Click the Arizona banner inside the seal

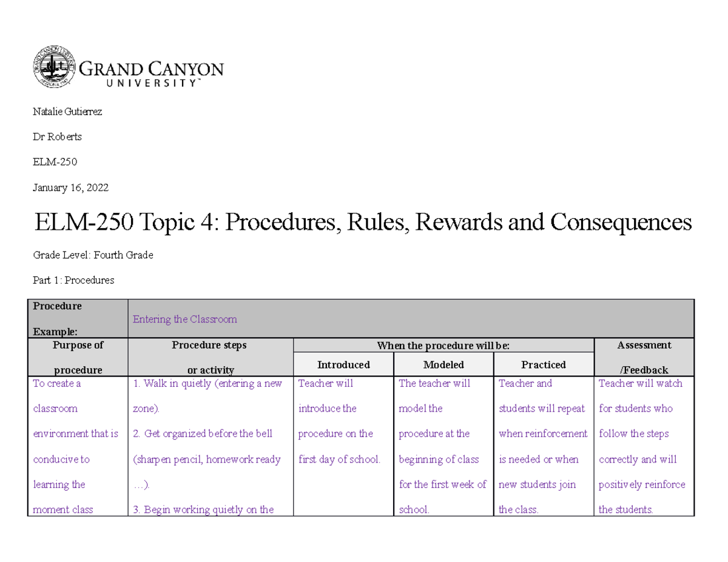52,82
